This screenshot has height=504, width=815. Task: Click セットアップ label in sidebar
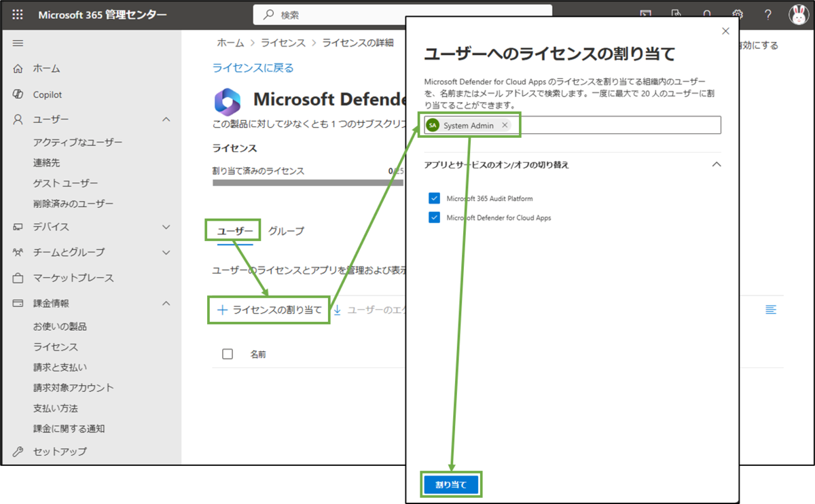[x=60, y=452]
